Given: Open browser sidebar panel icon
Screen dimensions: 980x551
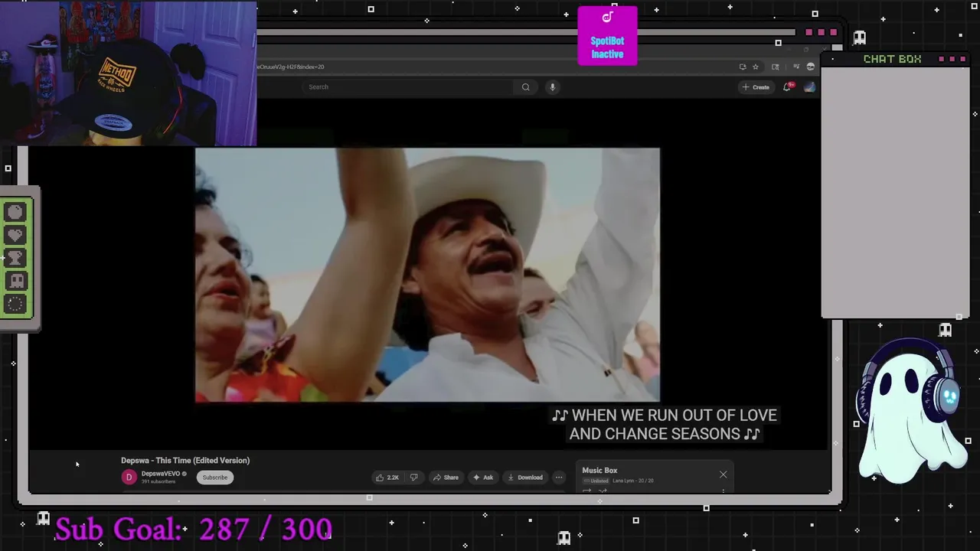Looking at the screenshot, I should coord(776,67).
